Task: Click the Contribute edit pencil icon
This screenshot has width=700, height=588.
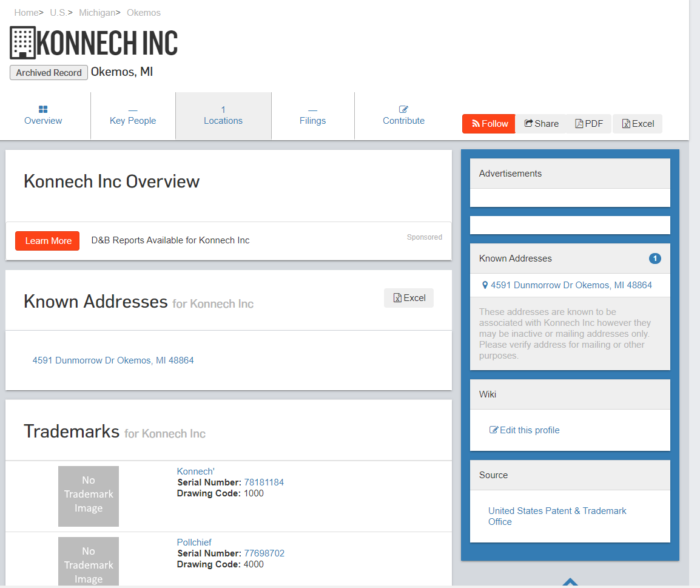Action: [403, 109]
